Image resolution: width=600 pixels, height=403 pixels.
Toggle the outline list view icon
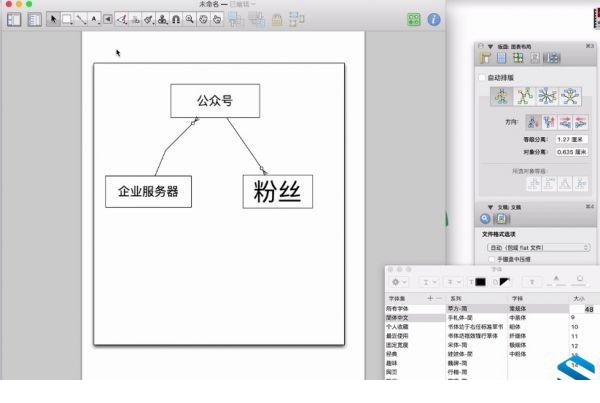click(34, 20)
